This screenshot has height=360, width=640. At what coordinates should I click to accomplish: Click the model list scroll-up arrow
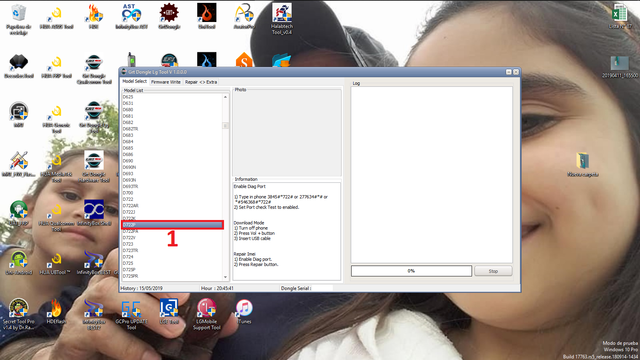coord(225,97)
